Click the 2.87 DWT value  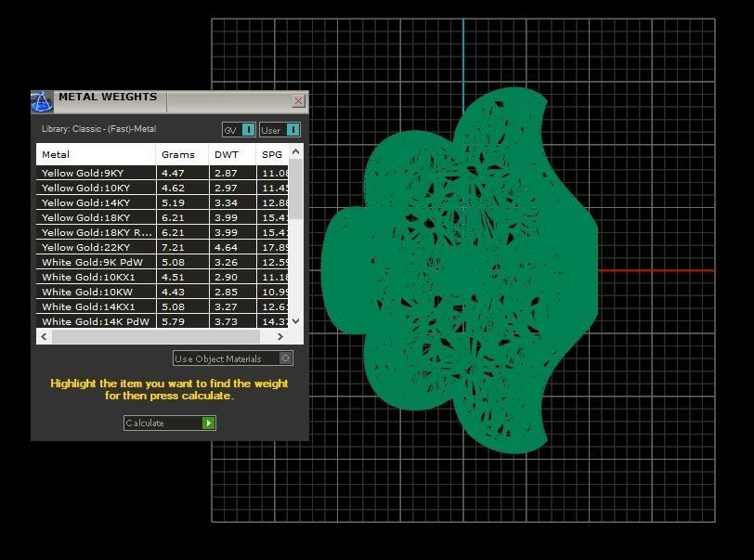coord(226,173)
